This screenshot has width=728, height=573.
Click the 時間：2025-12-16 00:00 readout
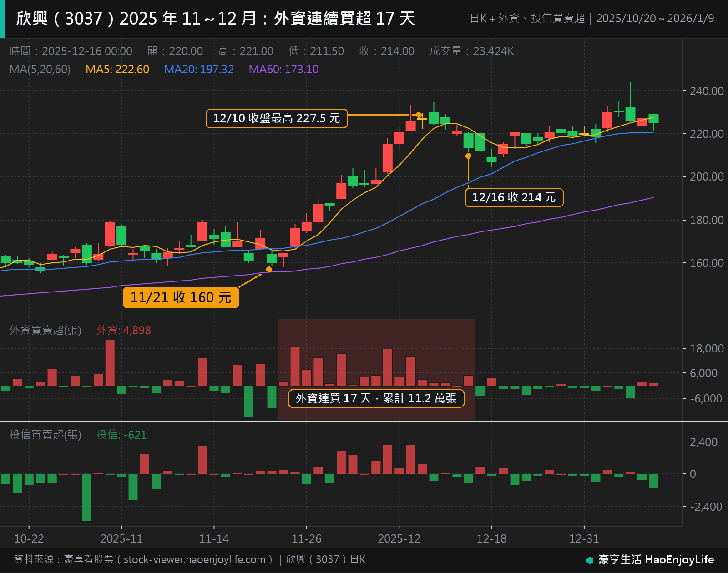[x=71, y=51]
